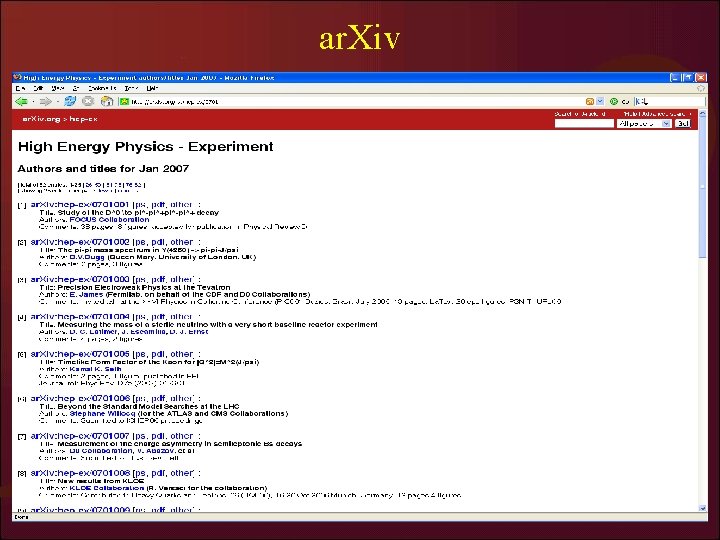Screen dimensions: 720x540
Task: Open arXiv:hep-ex/0701008 link
Action: coord(80,473)
